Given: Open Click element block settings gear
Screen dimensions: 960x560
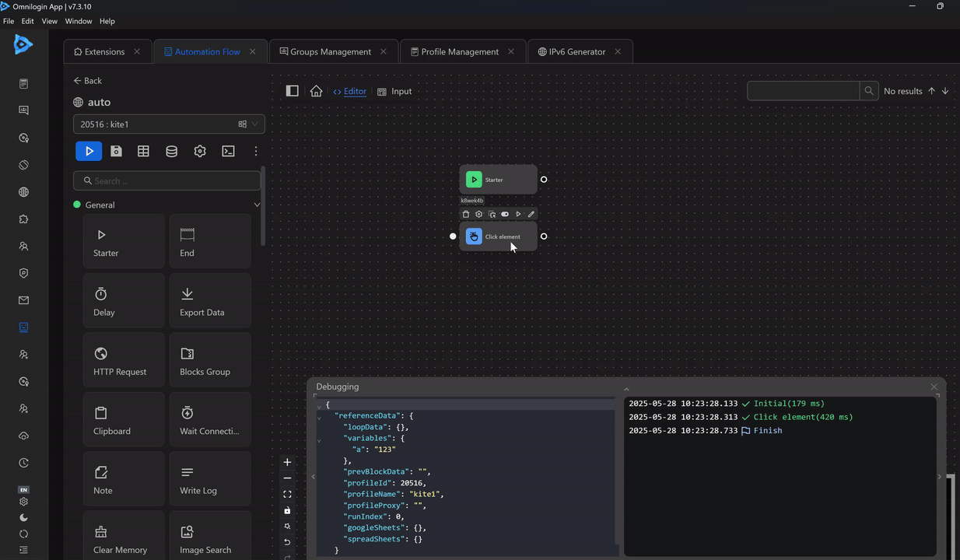Looking at the screenshot, I should 478,214.
